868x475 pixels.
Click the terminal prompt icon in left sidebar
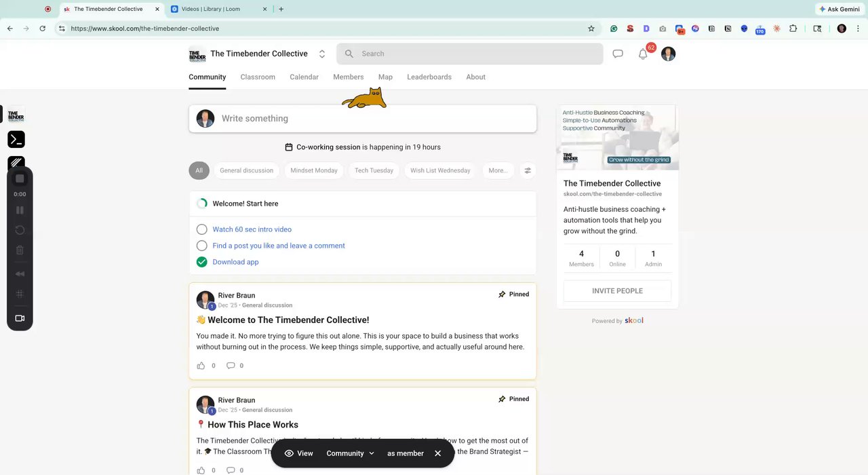click(16, 140)
